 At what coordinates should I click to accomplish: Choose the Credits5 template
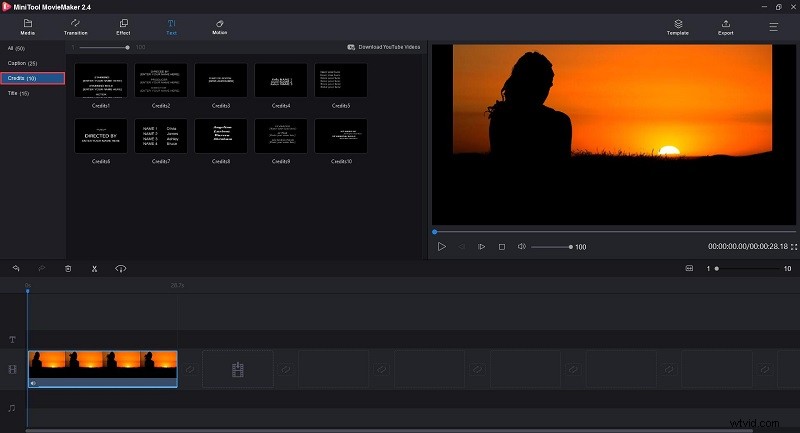[341, 80]
